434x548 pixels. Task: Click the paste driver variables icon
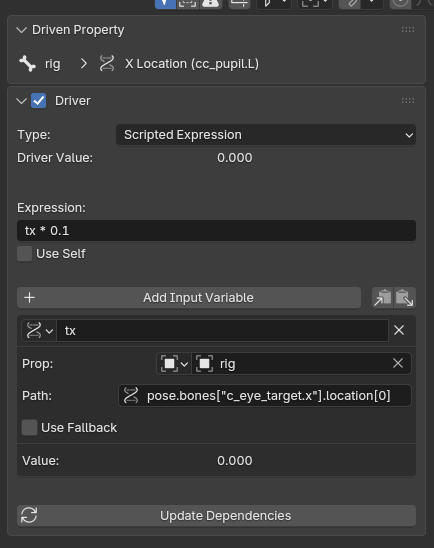405,298
